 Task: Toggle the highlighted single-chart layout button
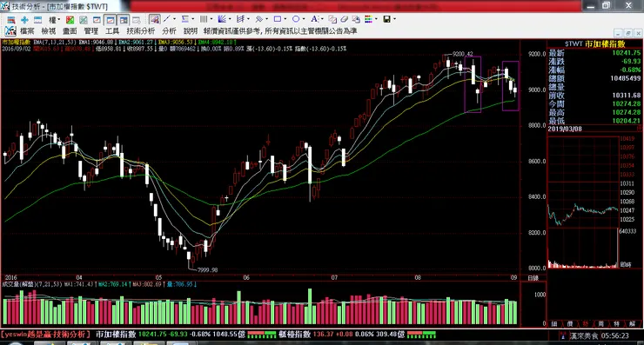110,20
